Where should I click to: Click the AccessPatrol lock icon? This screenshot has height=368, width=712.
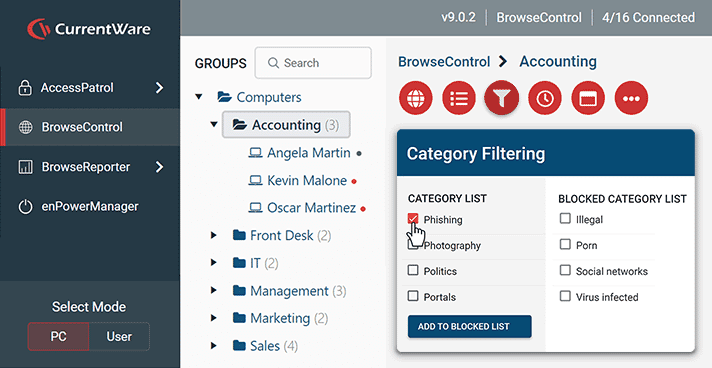25,88
